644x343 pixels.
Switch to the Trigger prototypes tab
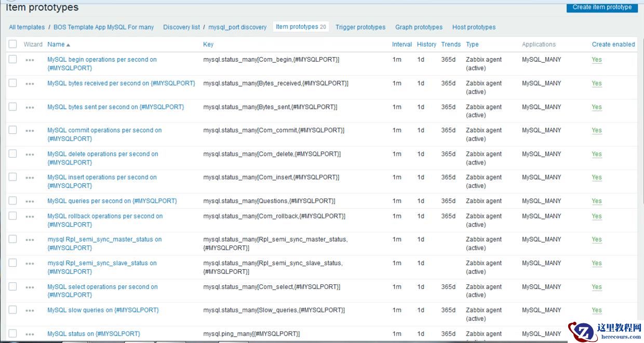pos(360,27)
